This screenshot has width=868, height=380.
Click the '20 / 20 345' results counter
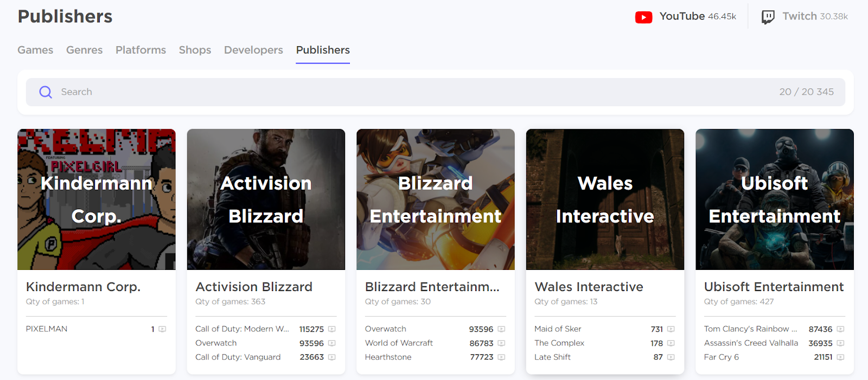coord(807,92)
